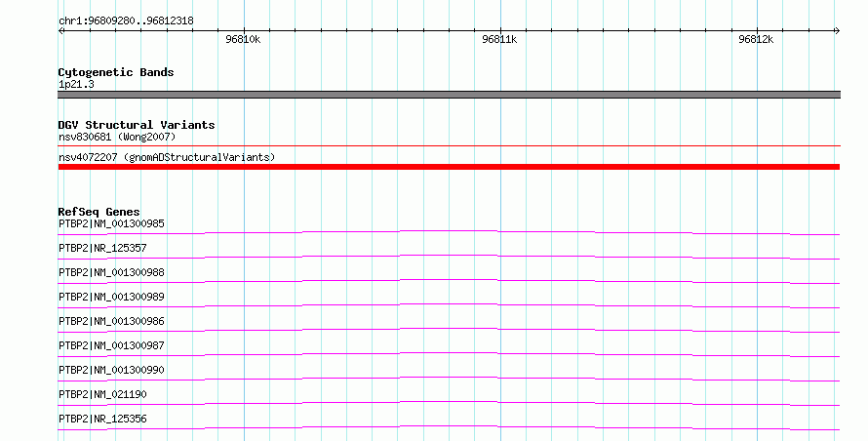Open transcript PTBP2|NM_001300986
Image resolution: width=868 pixels, height=441 pixels.
coord(111,321)
